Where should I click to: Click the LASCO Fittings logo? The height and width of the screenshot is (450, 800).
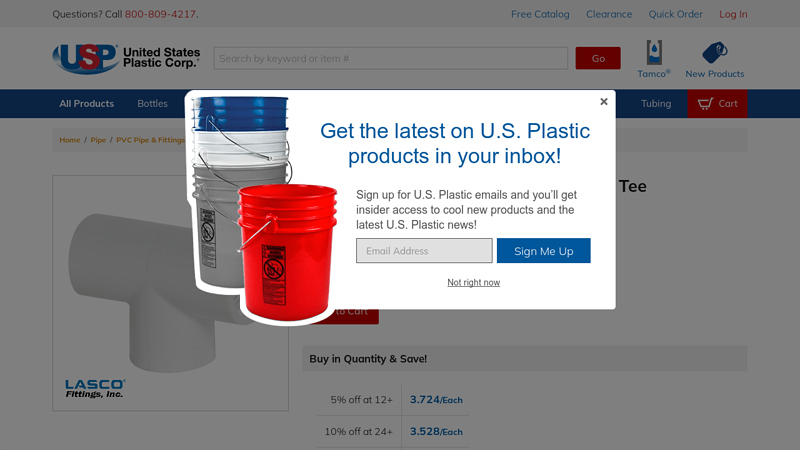(95, 388)
